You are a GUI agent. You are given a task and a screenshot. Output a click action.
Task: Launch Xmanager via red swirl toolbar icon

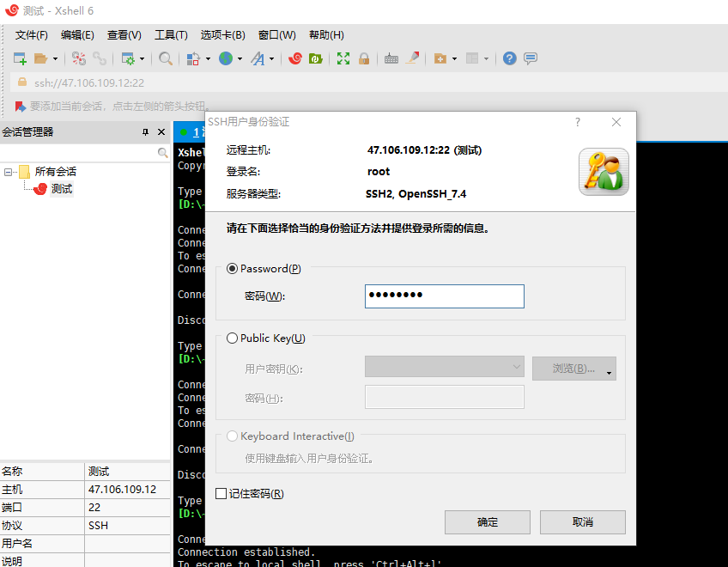[x=294, y=58]
